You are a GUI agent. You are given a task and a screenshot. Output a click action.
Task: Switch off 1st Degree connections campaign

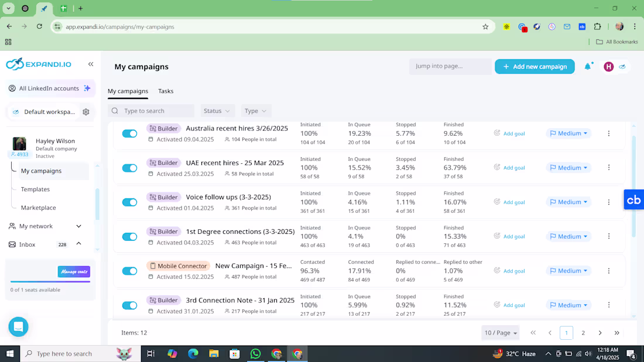click(x=129, y=237)
